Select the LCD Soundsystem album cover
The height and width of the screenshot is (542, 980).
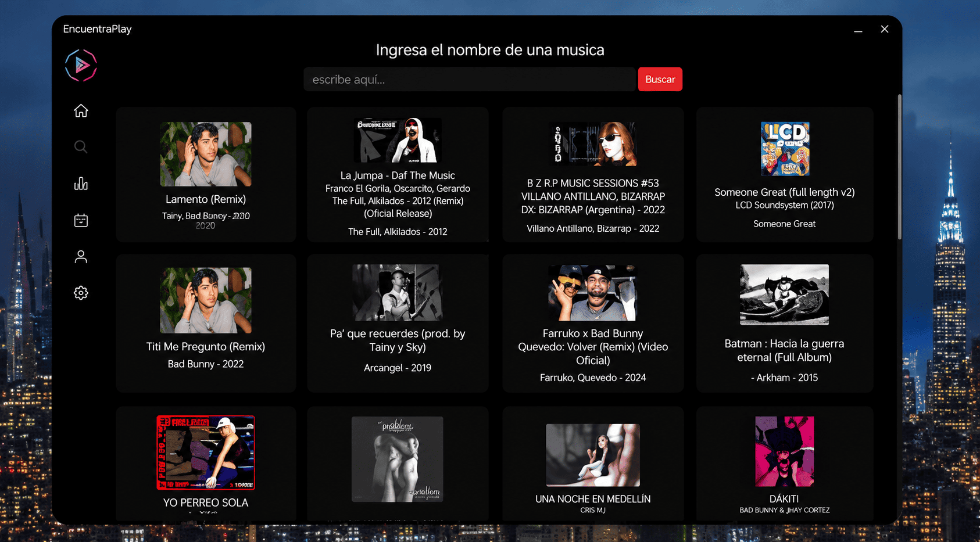tap(785, 149)
